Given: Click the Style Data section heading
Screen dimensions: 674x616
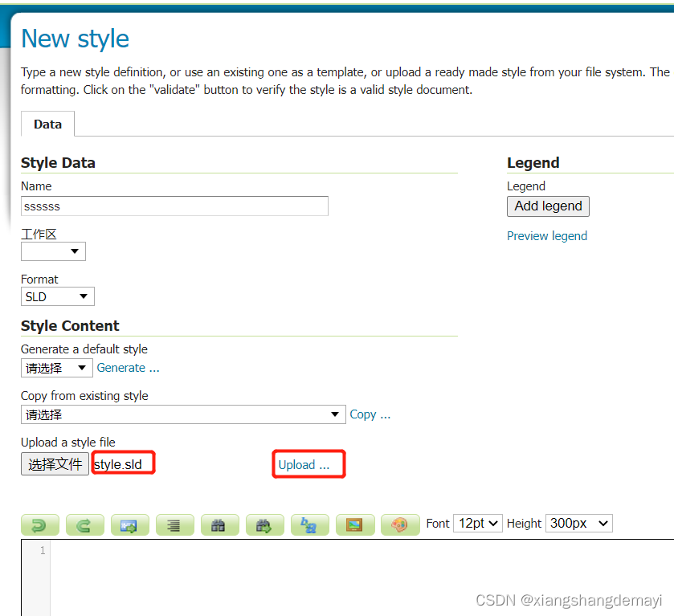Looking at the screenshot, I should [58, 163].
